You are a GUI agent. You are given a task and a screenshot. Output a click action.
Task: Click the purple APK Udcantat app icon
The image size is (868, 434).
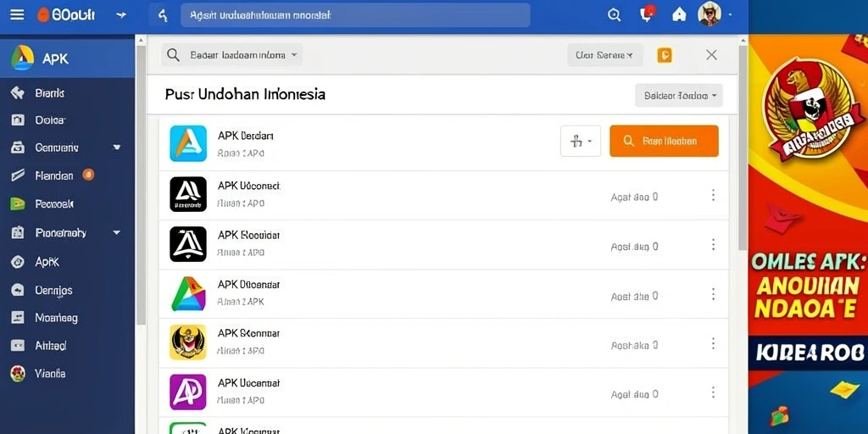click(188, 392)
